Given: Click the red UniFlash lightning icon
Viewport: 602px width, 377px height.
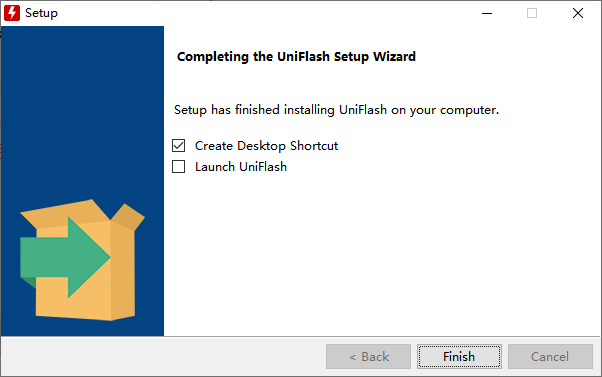Looking at the screenshot, I should click(12, 13).
